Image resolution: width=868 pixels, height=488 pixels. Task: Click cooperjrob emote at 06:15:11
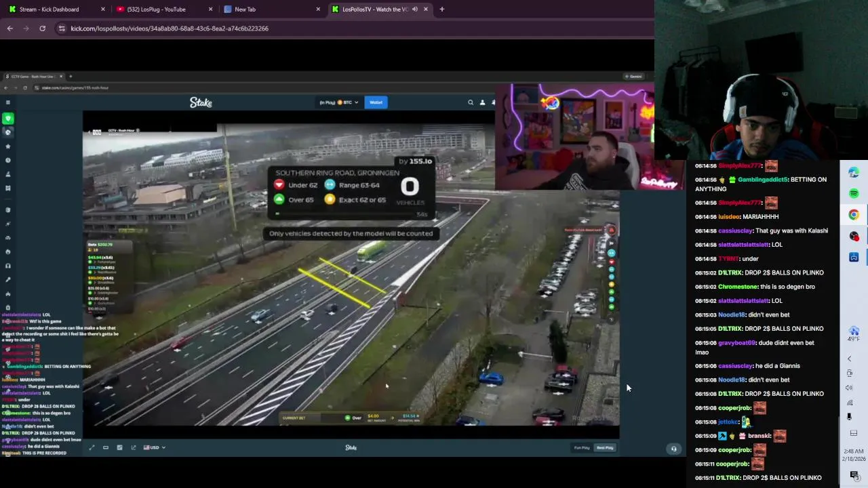pos(757,464)
